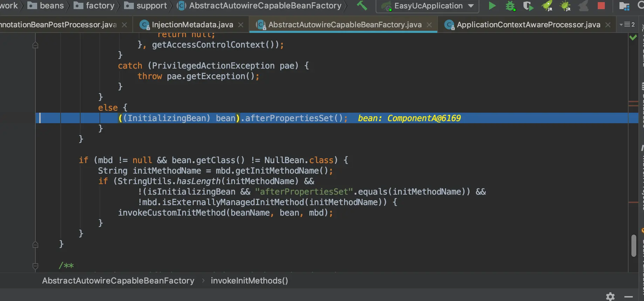Show the hidden tabs list dropdown
Image resolution: width=644 pixels, height=301 pixels.
click(x=627, y=24)
